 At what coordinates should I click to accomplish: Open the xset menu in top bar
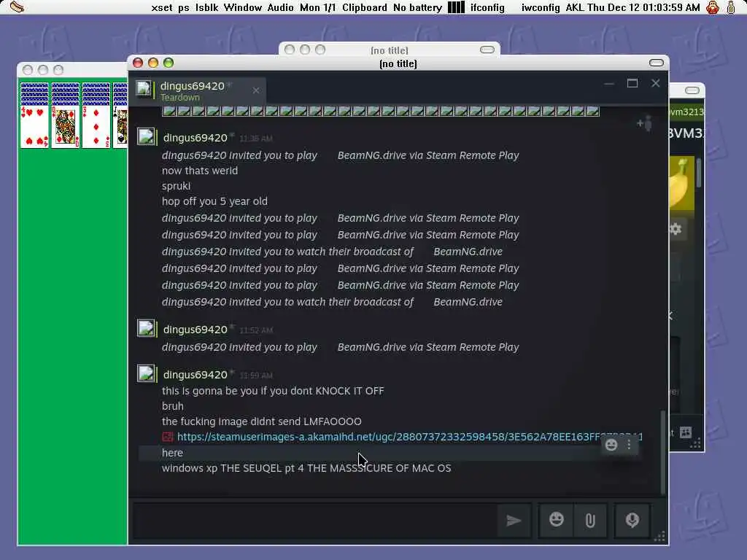(x=162, y=7)
